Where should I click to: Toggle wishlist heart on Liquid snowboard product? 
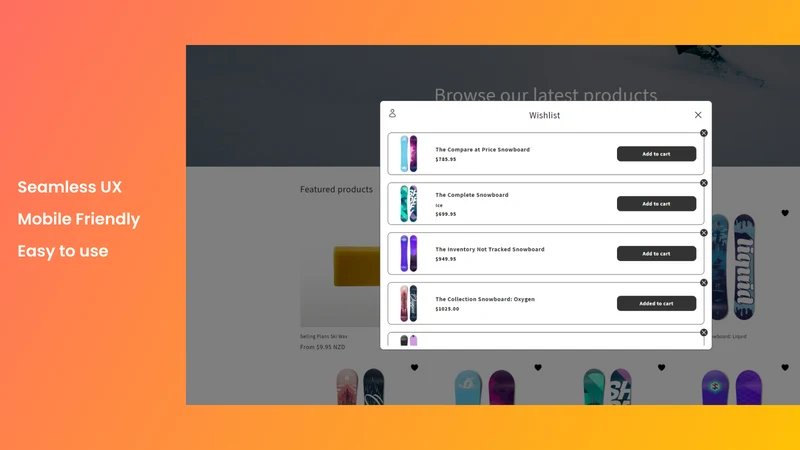[785, 213]
